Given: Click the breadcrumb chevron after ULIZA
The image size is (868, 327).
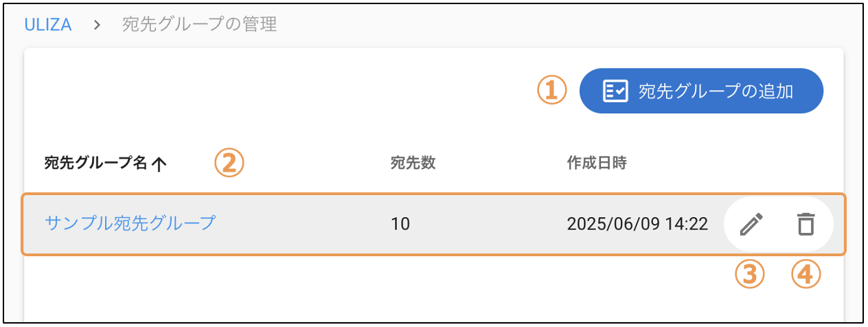Looking at the screenshot, I should point(97,25).
